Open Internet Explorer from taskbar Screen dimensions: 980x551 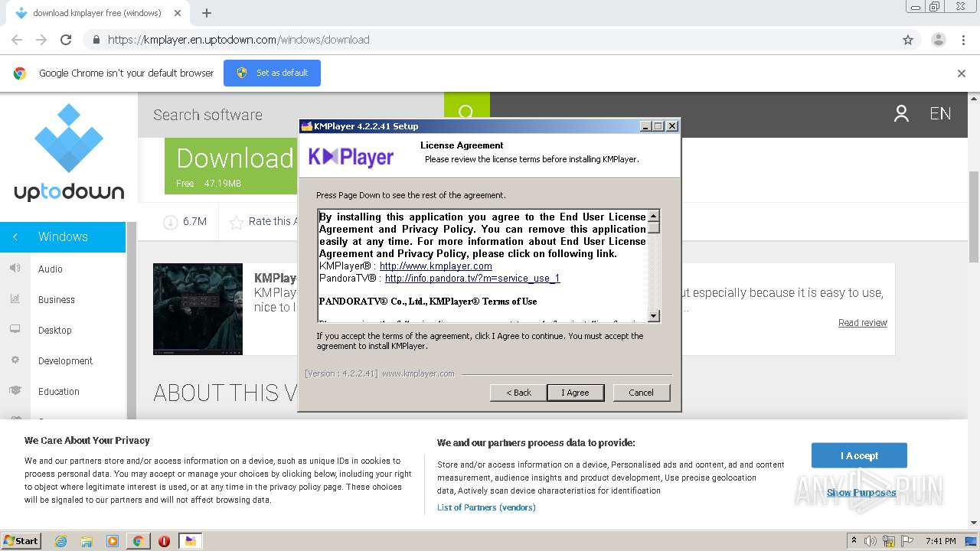pyautogui.click(x=61, y=541)
